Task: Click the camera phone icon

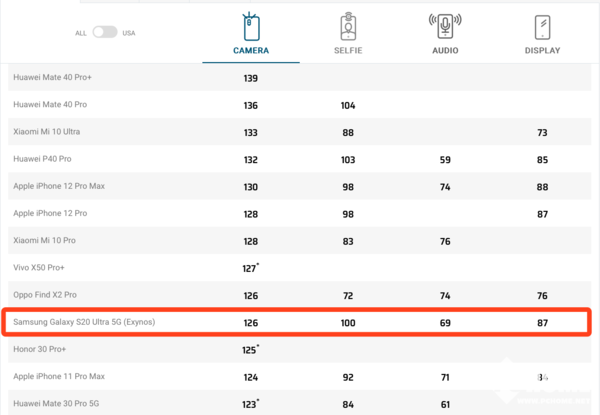Action: tap(250, 27)
